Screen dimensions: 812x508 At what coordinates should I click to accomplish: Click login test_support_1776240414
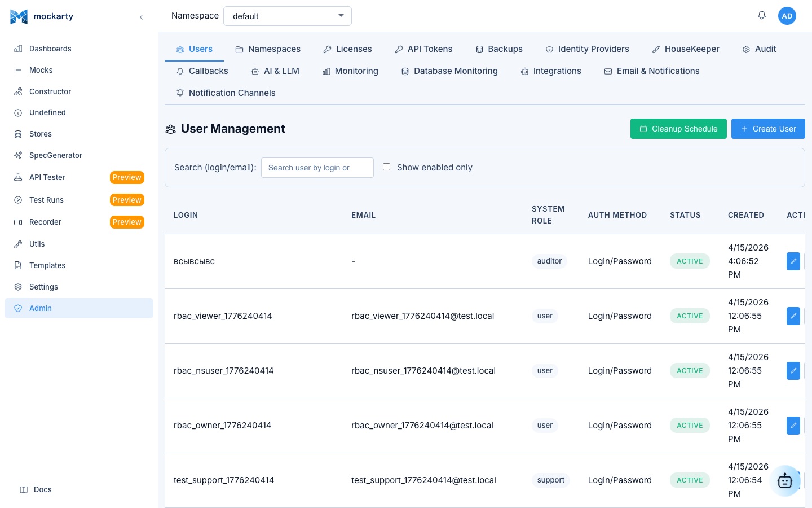(224, 480)
